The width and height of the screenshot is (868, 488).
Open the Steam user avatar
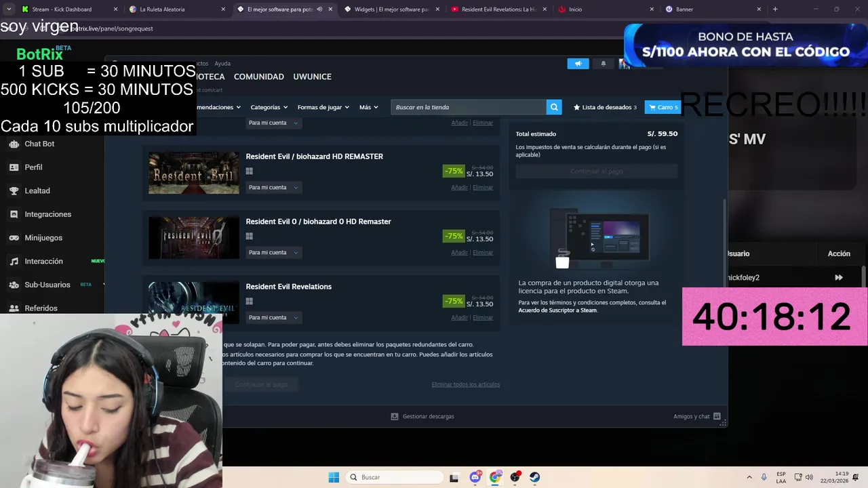pos(624,63)
